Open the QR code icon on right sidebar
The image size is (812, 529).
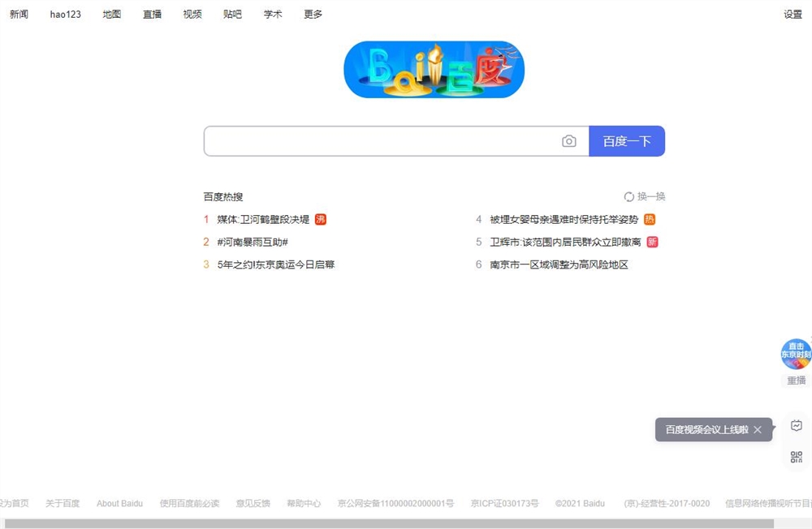(797, 457)
